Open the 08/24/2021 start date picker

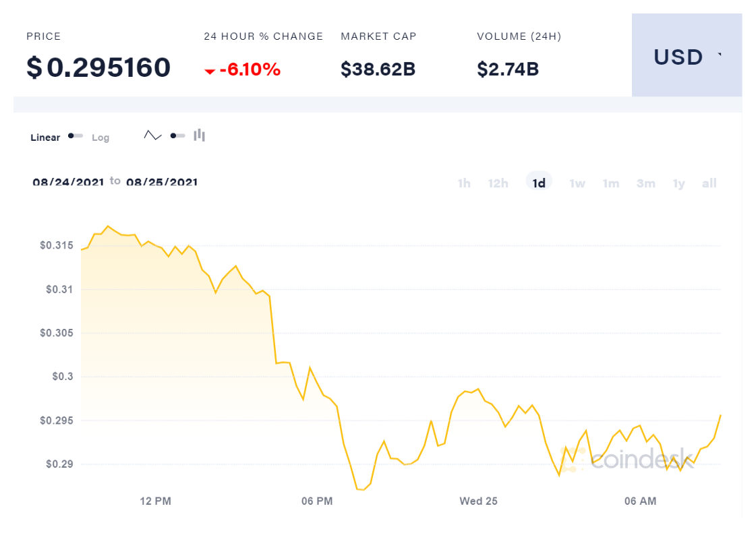pos(68,182)
